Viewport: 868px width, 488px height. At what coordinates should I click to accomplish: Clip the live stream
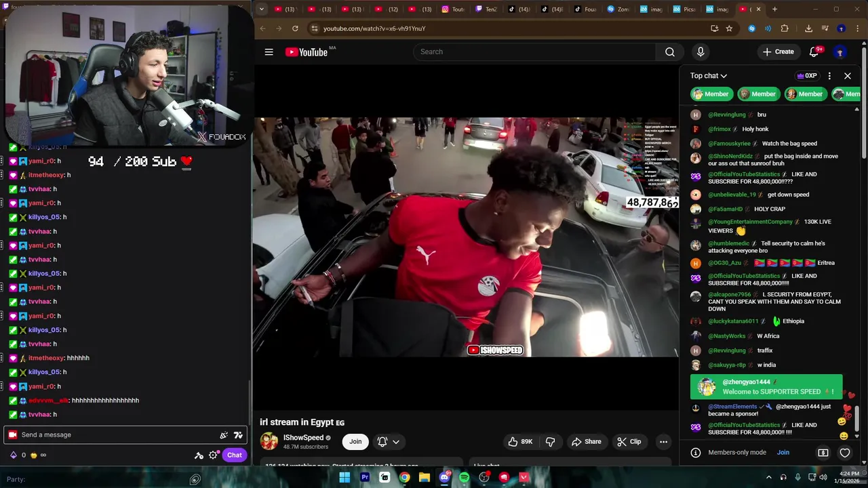(x=629, y=442)
